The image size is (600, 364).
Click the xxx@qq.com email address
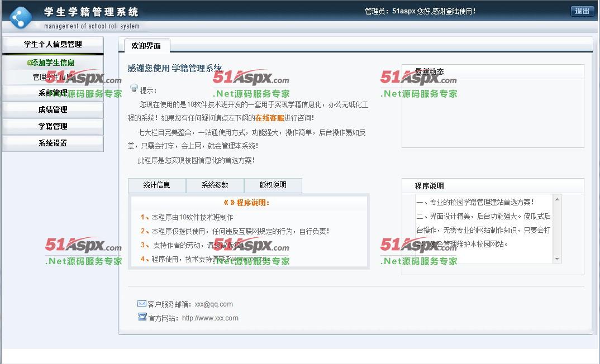pos(214,304)
